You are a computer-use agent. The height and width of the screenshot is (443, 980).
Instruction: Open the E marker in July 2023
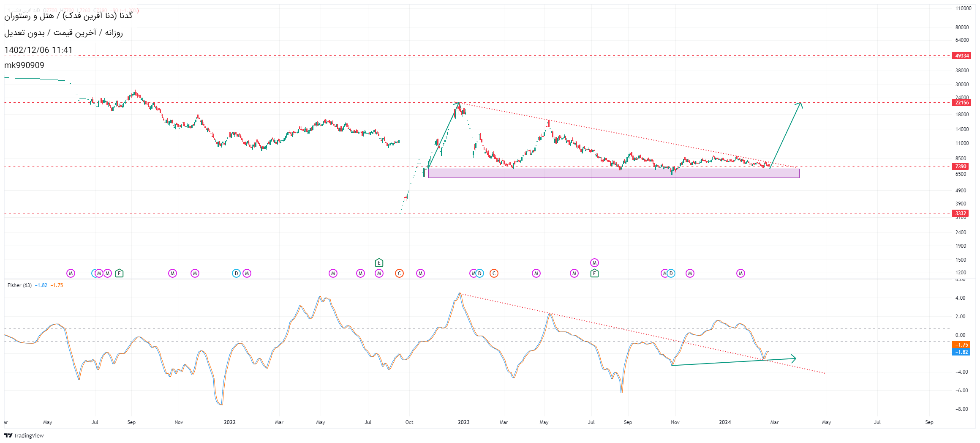coord(594,273)
